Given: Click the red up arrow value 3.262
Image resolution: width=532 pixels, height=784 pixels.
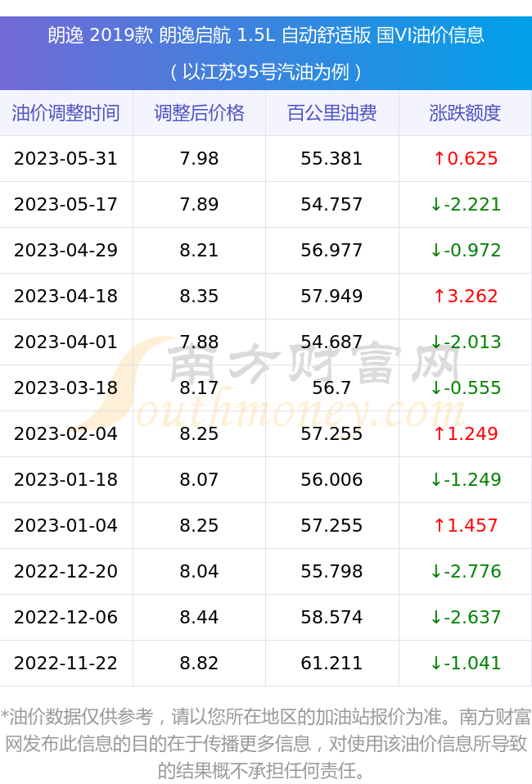Looking at the screenshot, I should coord(466,296).
